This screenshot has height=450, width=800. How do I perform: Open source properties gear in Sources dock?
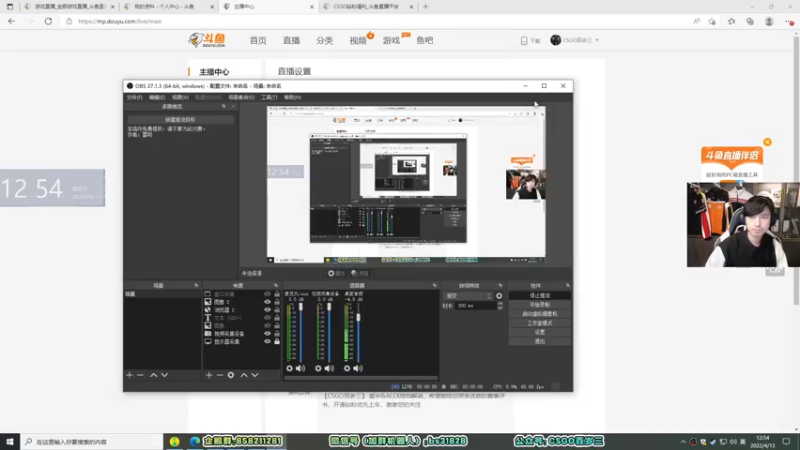pyautogui.click(x=231, y=375)
